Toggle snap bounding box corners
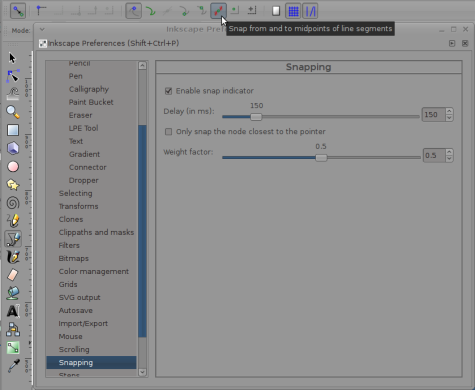 click(41, 11)
